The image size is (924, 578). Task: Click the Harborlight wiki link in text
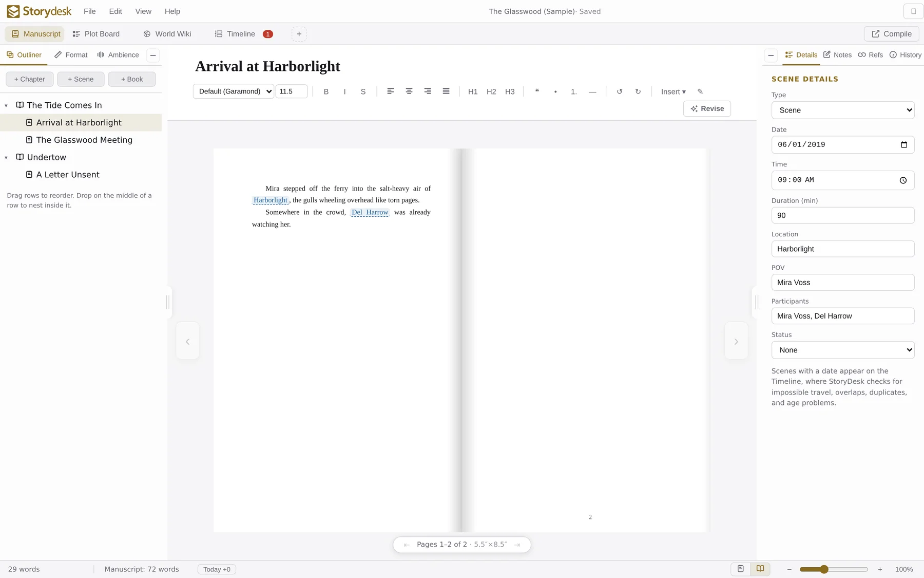271,200
